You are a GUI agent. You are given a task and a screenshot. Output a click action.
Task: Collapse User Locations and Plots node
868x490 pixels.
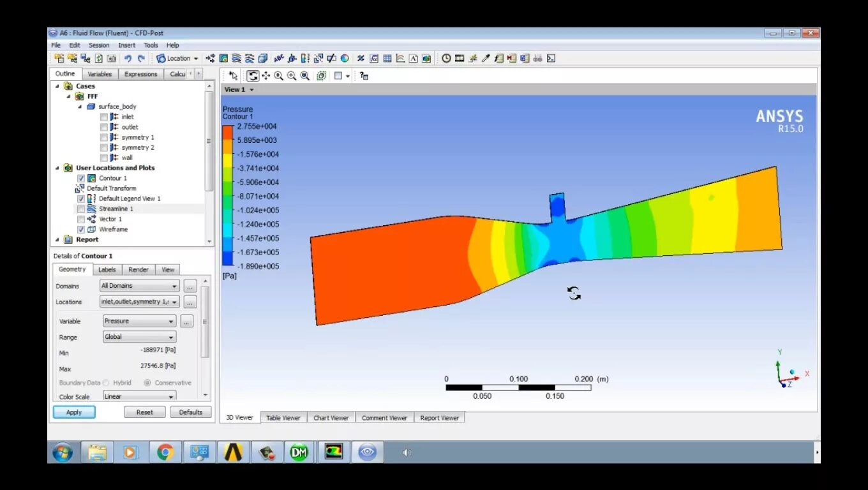point(57,168)
